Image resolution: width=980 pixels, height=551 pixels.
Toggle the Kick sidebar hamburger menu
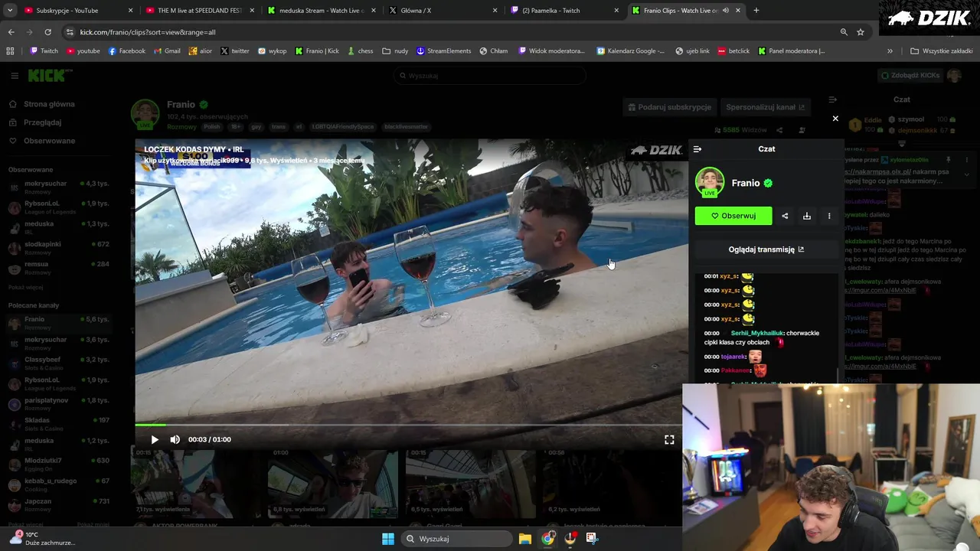[15, 76]
